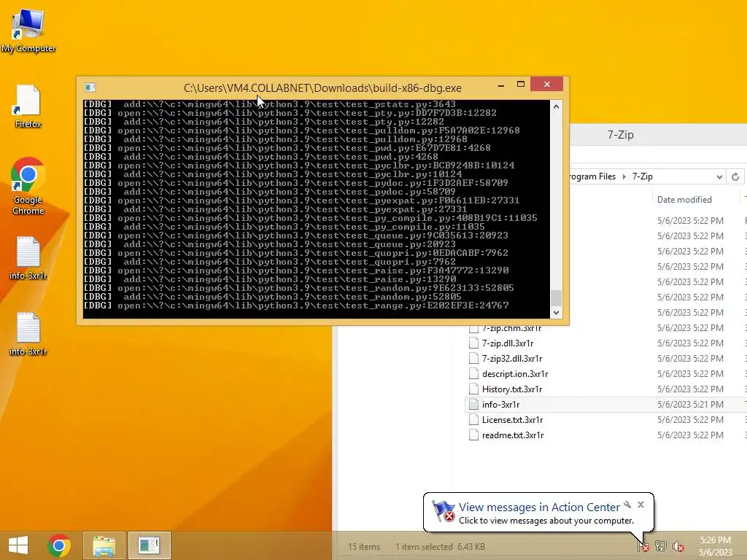Click the taskbar clock showing 5:26 PM
Screen dimensions: 747x560
click(715, 546)
